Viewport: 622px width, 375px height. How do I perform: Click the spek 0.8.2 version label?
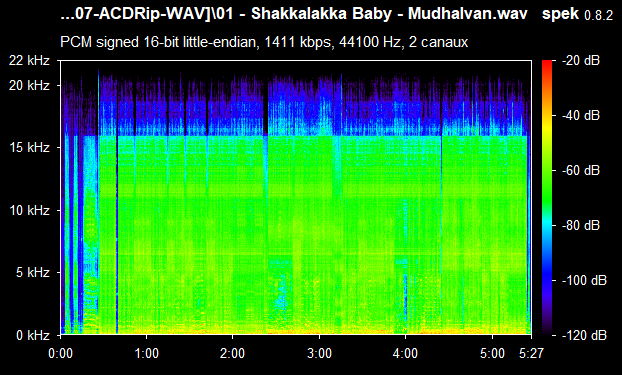tap(578, 14)
